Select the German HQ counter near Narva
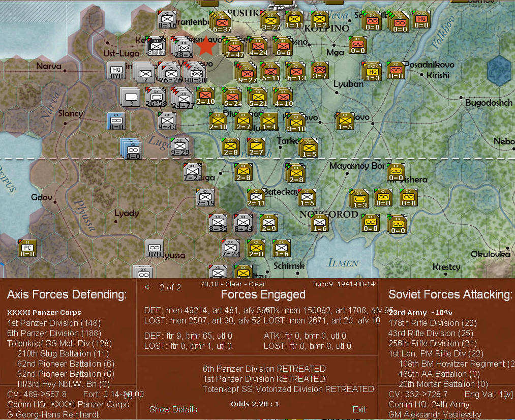The image size is (515, 420). tap(116, 71)
